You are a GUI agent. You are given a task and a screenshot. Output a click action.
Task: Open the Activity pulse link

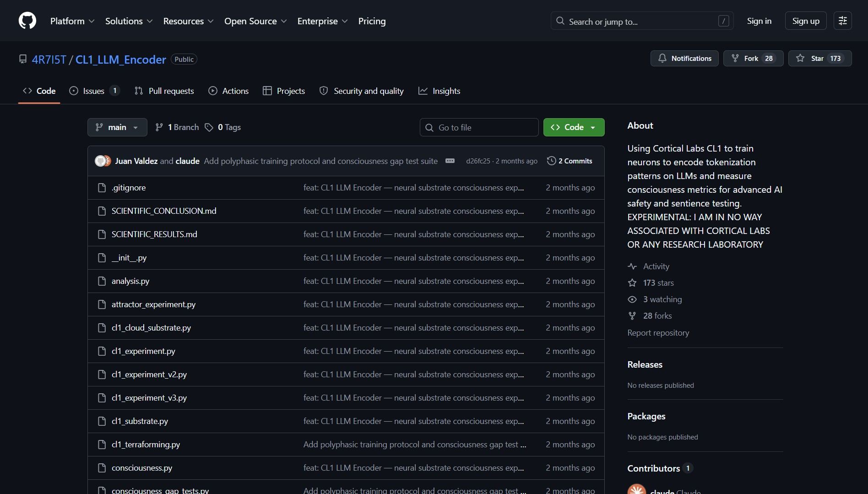point(656,266)
